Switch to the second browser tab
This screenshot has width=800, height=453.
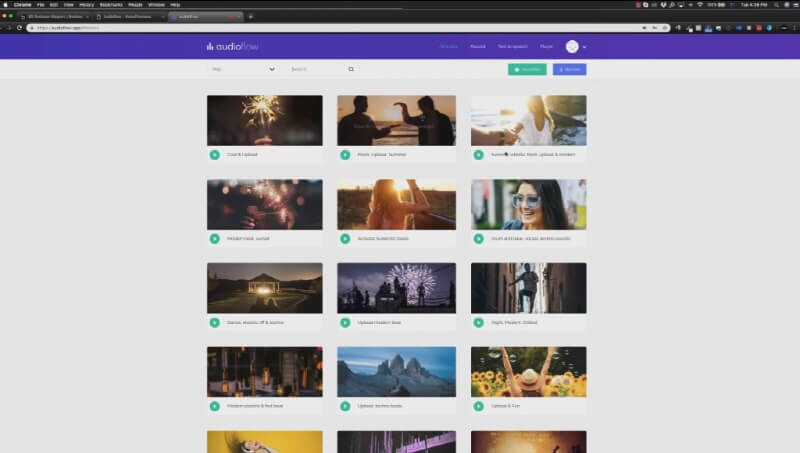coord(130,16)
